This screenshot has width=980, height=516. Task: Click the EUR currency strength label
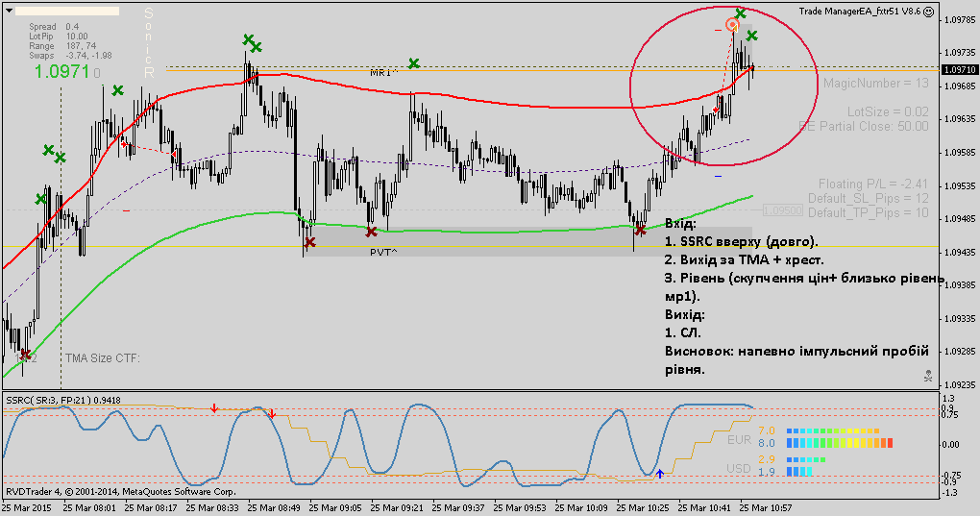[x=739, y=440]
